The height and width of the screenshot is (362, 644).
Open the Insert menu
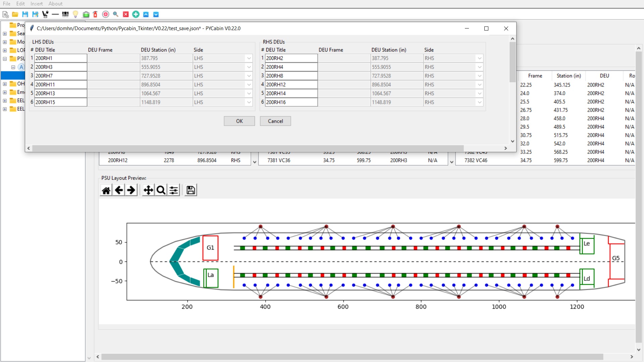[37, 4]
